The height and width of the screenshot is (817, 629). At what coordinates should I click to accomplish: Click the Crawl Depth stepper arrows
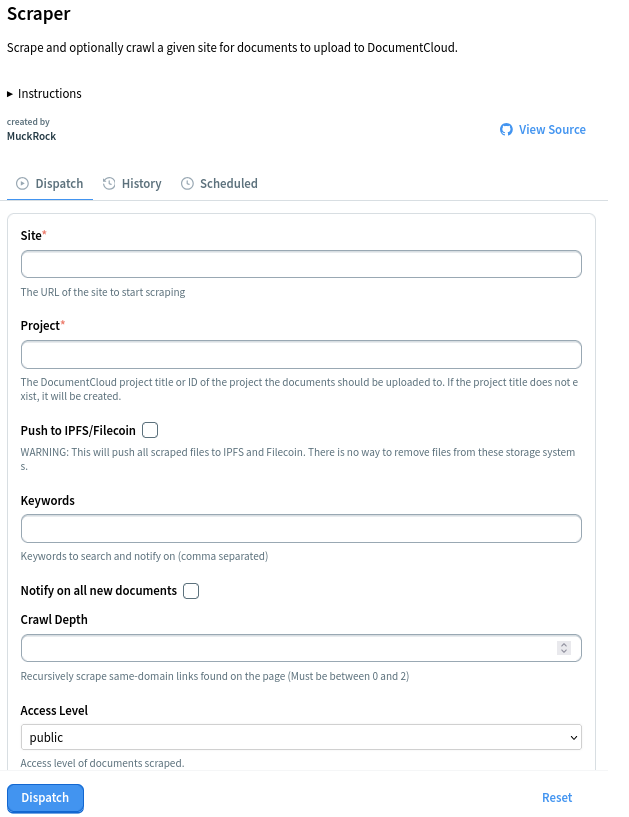coord(564,648)
